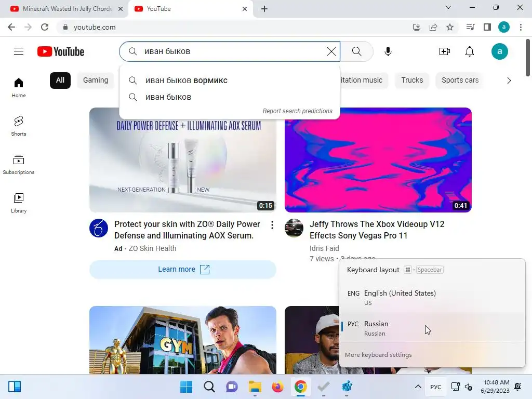This screenshot has width=532, height=399.
Task: Click the magnifier search button
Action: click(356, 51)
